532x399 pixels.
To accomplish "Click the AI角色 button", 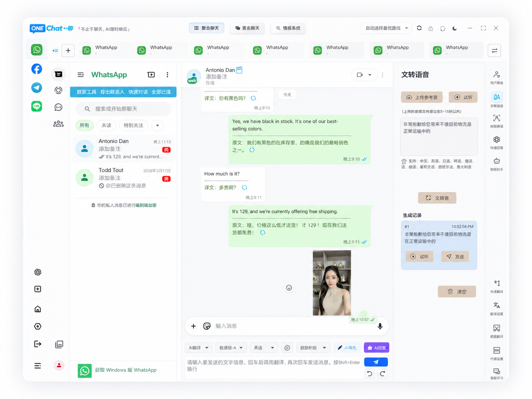I will click(347, 348).
